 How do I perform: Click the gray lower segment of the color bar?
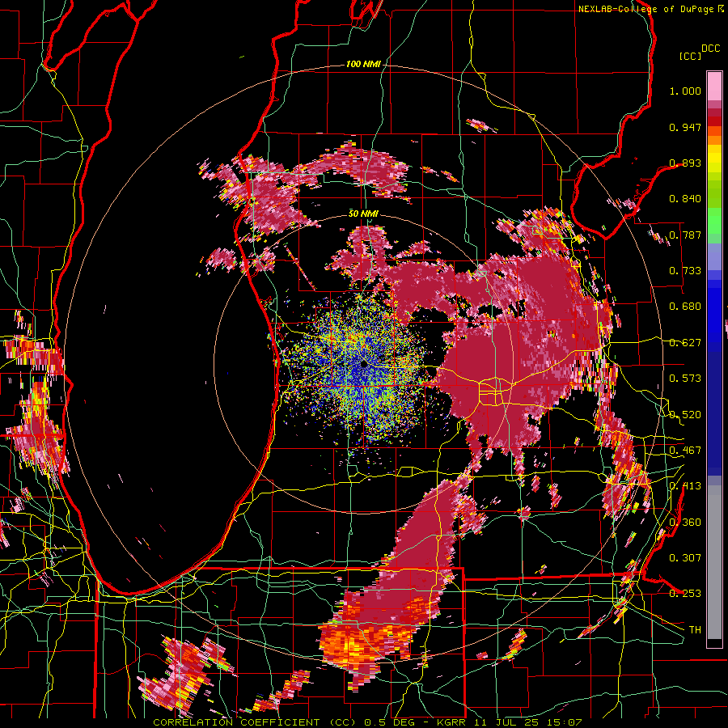[714, 562]
